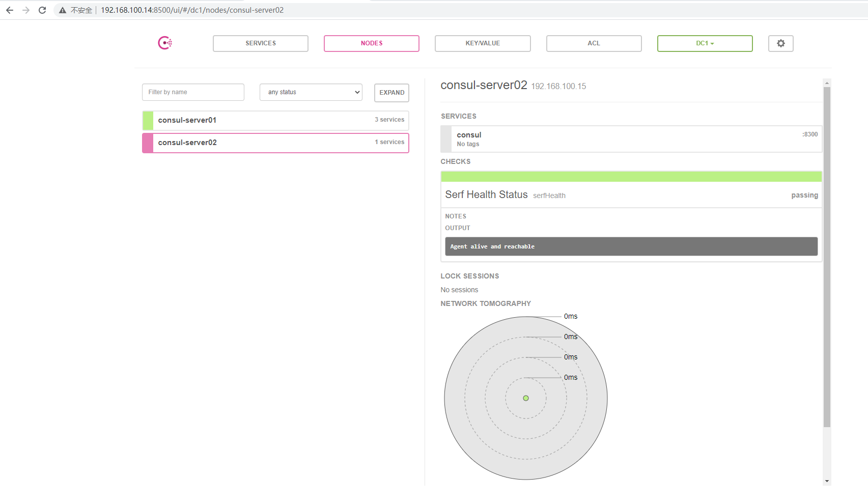Switch to the ACL tab

coord(594,43)
